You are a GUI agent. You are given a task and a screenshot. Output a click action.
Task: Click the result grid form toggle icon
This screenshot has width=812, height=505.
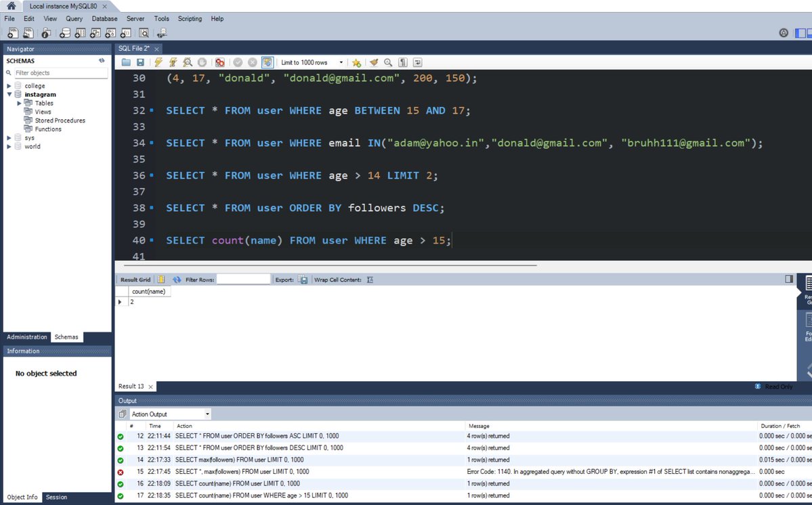161,280
